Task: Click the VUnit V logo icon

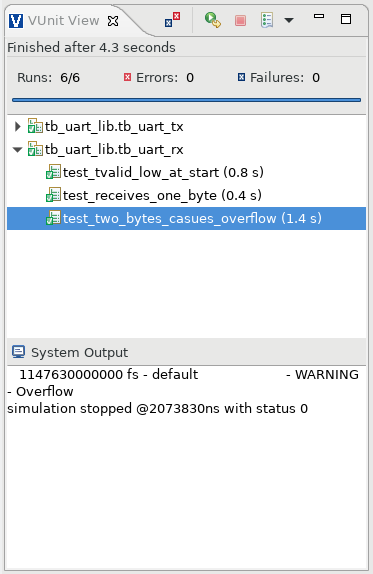Action: click(16, 21)
